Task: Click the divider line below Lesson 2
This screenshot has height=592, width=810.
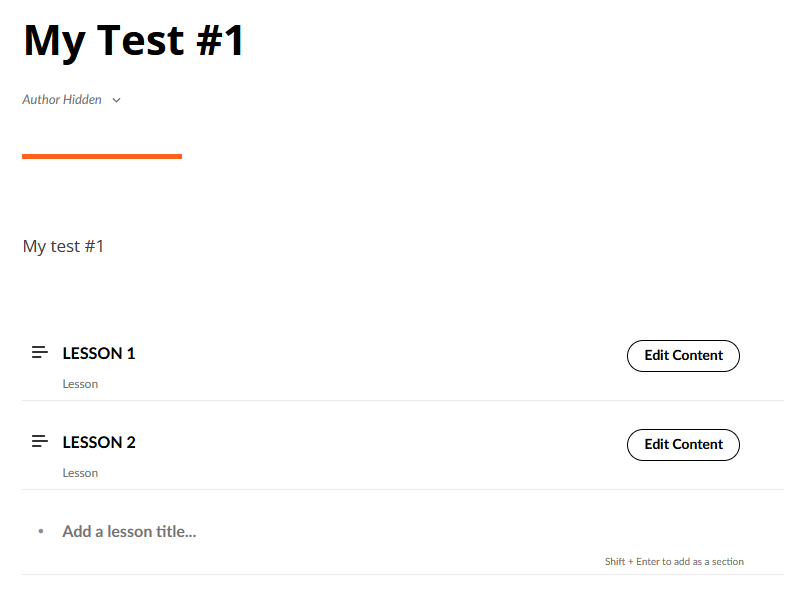Action: click(402, 489)
